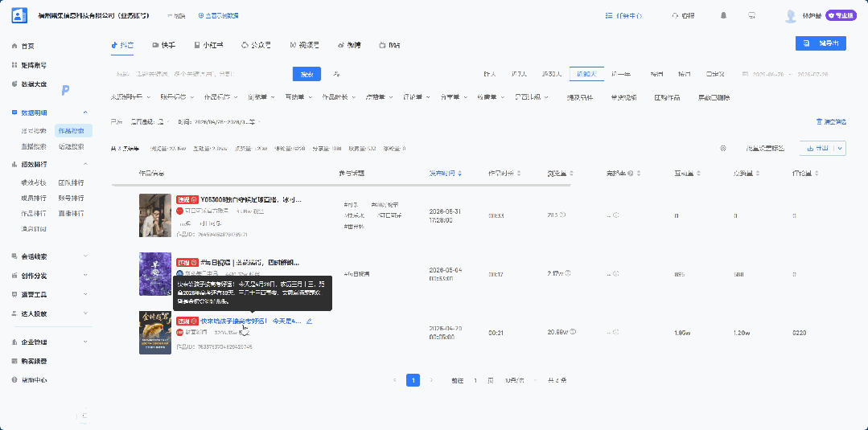Sort by 作品时长 arrows

coord(518,174)
